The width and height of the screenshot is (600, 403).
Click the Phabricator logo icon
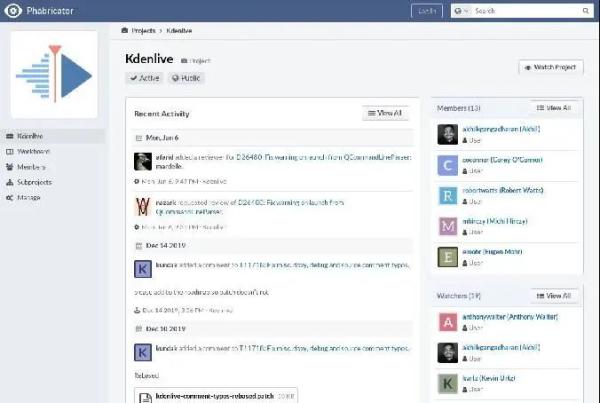pyautogui.click(x=13, y=11)
